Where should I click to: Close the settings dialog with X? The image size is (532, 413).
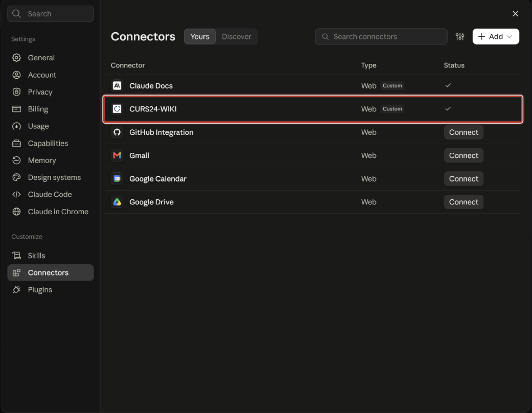pyautogui.click(x=515, y=14)
